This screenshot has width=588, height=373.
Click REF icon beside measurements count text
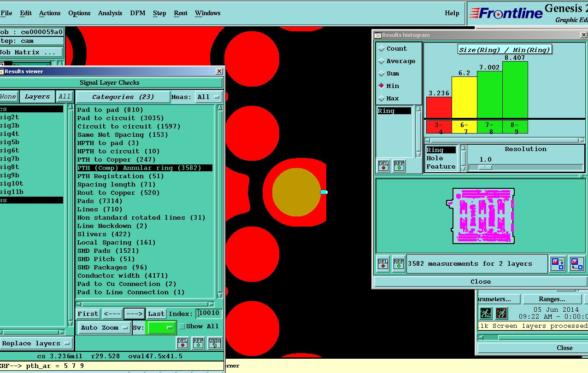(x=399, y=264)
